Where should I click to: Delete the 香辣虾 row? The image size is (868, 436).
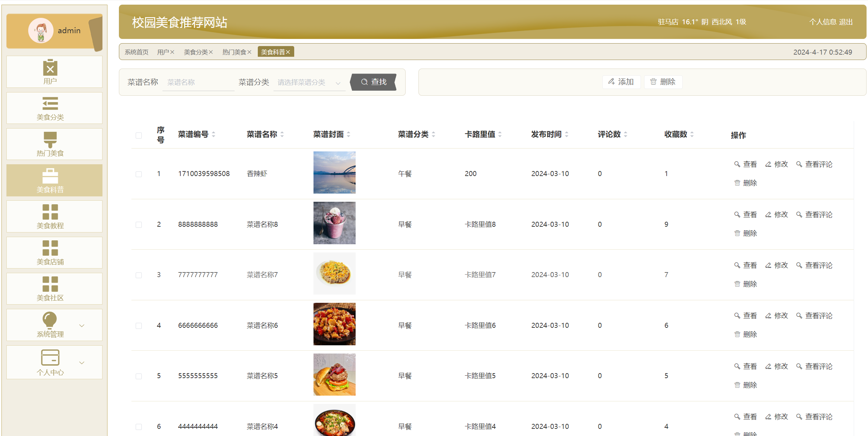tap(746, 183)
